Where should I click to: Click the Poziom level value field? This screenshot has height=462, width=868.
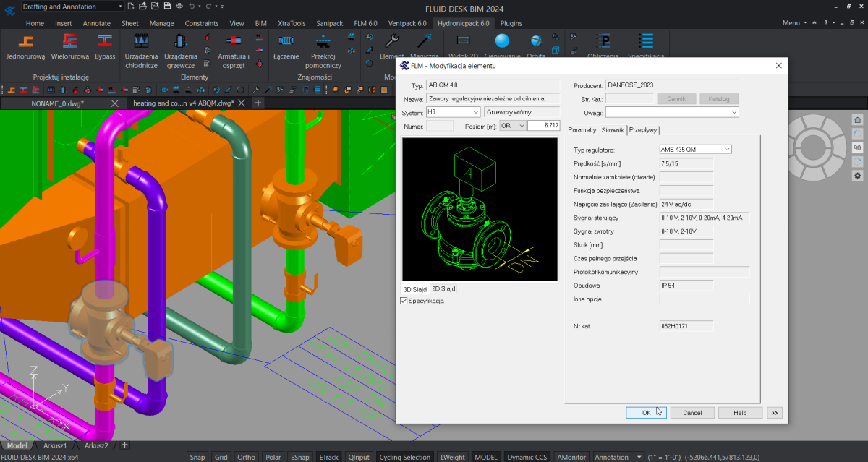[544, 126]
